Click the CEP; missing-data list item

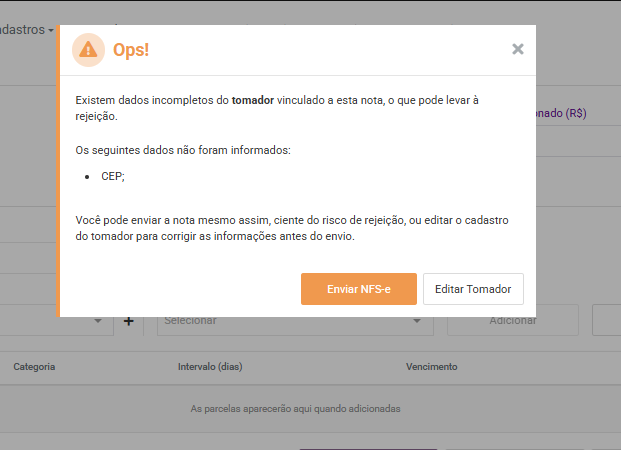coord(113,176)
